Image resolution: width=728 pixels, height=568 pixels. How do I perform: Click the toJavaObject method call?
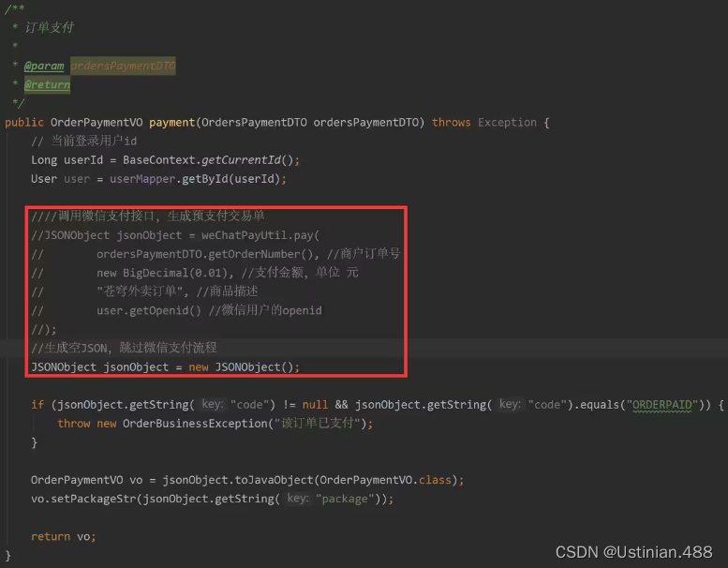click(x=274, y=480)
